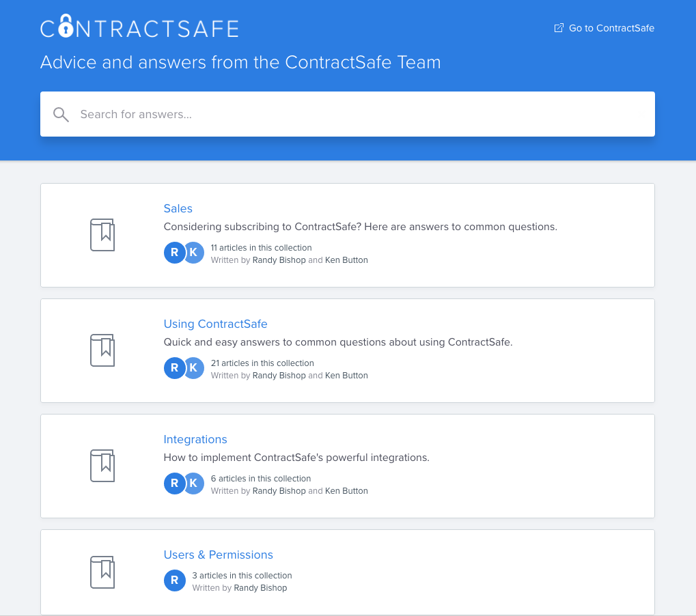Click the bookmark icon for Users & Permissions
696x616 pixels.
tap(102, 572)
